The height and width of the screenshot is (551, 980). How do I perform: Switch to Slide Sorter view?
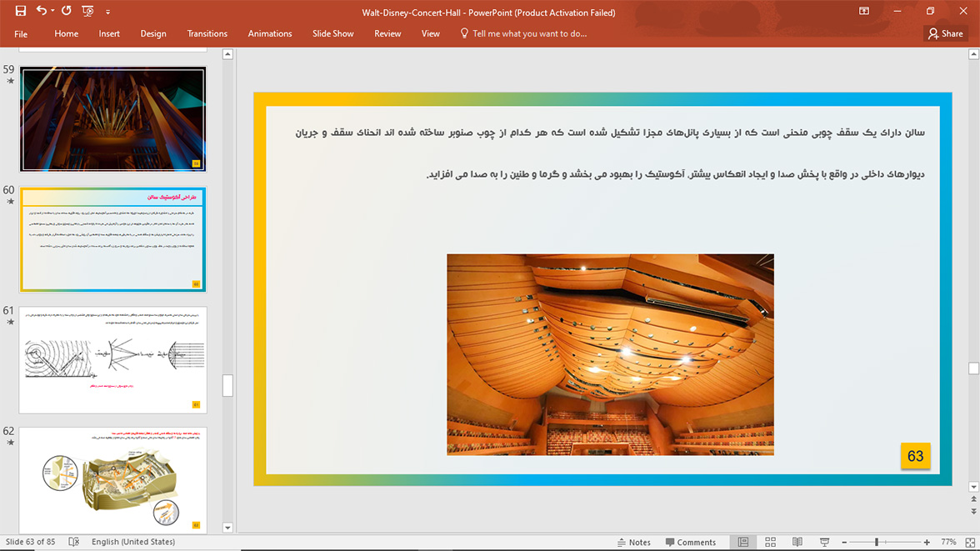pos(770,542)
